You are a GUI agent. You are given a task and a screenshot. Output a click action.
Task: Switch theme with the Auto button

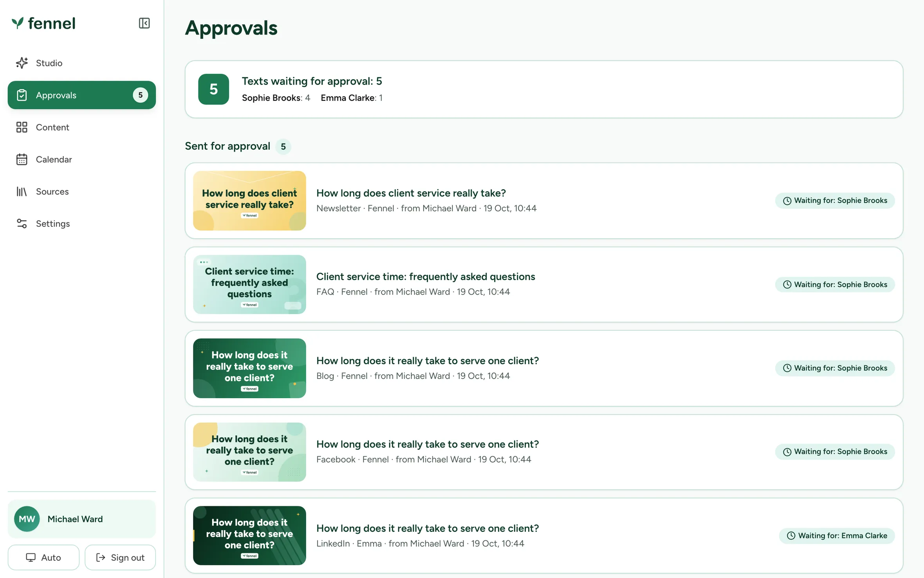click(x=43, y=557)
